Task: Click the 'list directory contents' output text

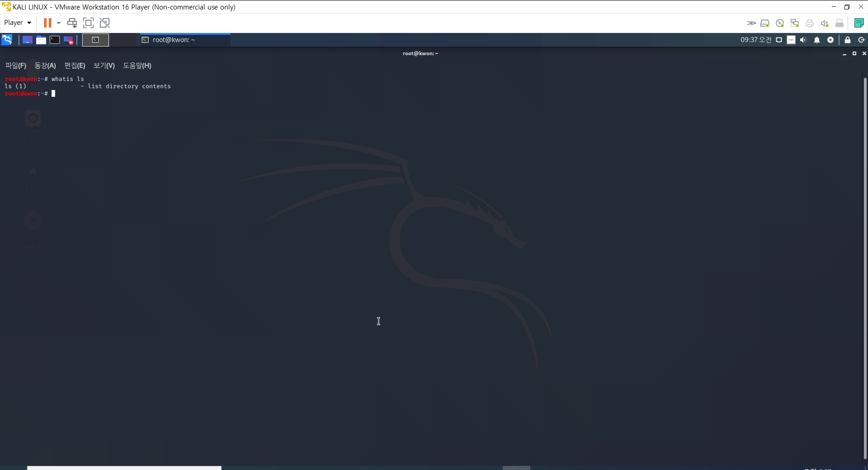Action: (x=129, y=86)
